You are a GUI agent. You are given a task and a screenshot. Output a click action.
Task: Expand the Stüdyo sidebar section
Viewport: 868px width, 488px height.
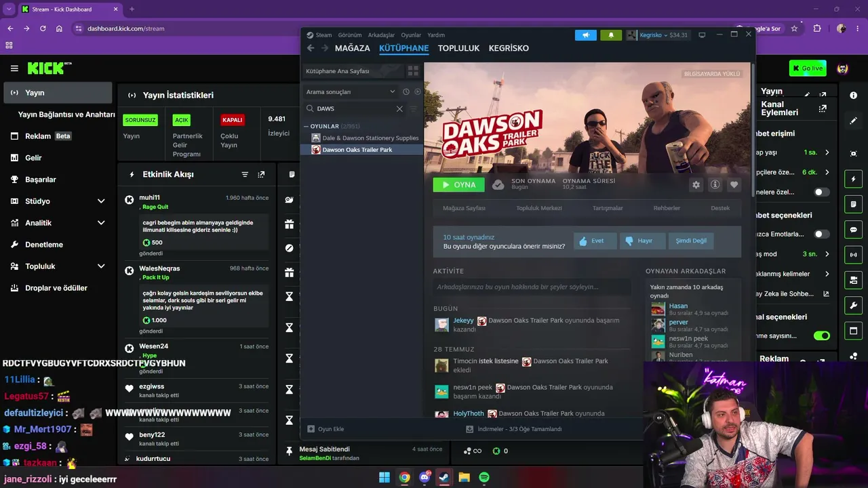pyautogui.click(x=101, y=201)
